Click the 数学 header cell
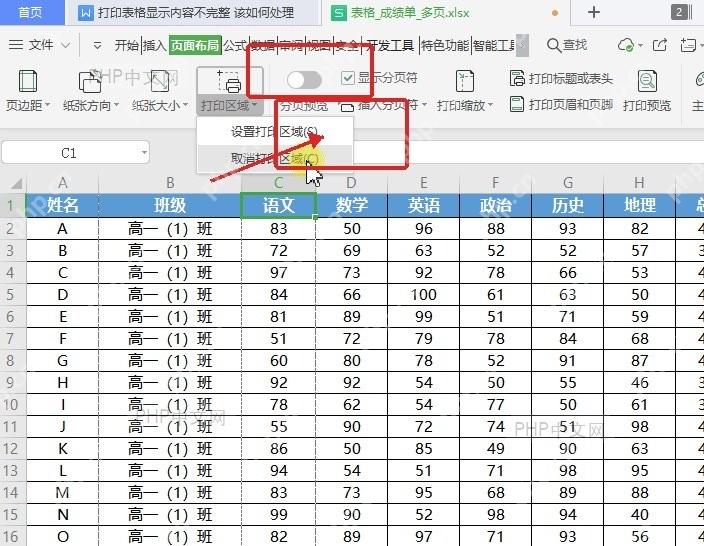Screen dimensions: 704x546 pyautogui.click(x=351, y=205)
